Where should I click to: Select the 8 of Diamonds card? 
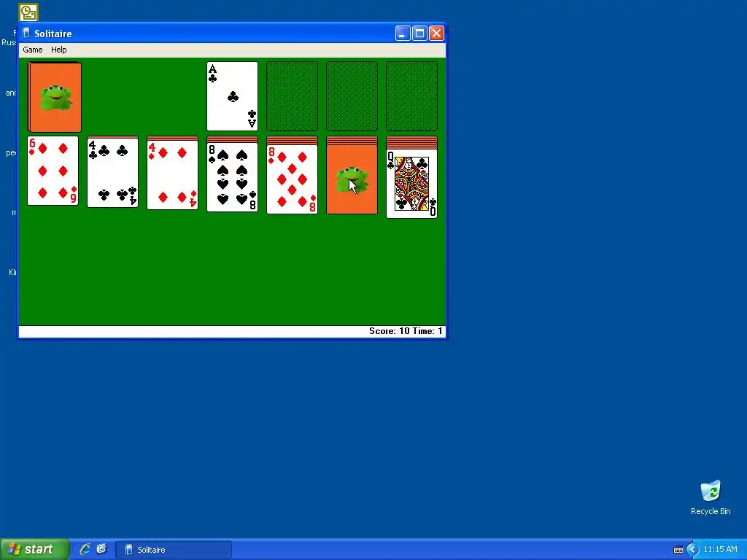tap(292, 179)
